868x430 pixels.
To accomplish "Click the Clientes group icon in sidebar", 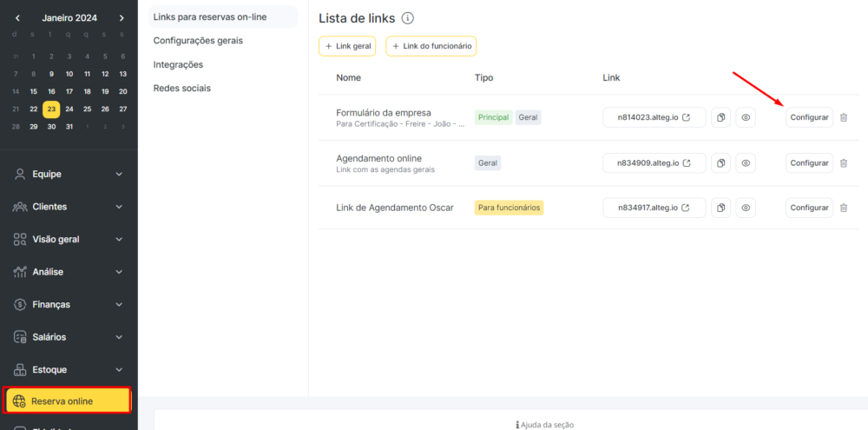I will click(x=21, y=207).
